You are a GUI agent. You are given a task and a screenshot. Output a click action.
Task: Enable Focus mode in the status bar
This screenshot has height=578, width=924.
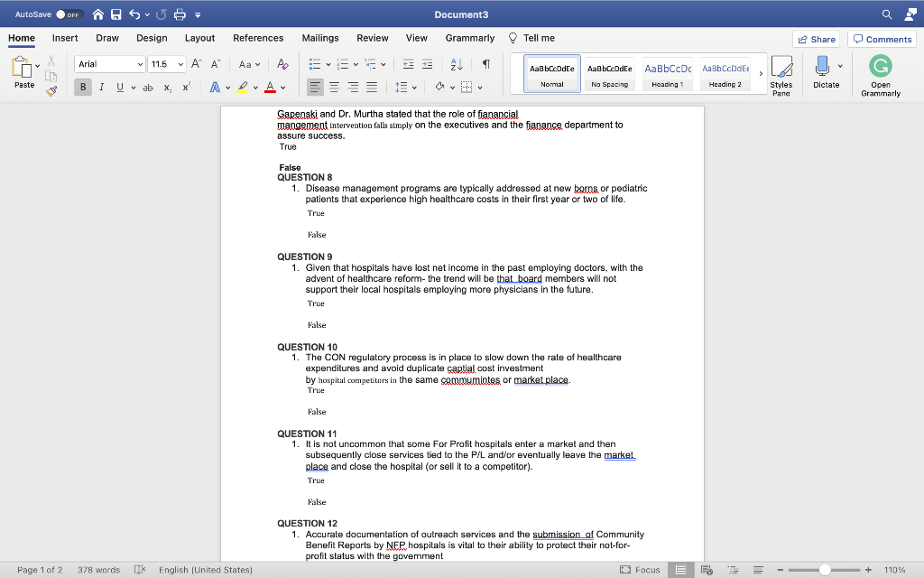tap(642, 570)
